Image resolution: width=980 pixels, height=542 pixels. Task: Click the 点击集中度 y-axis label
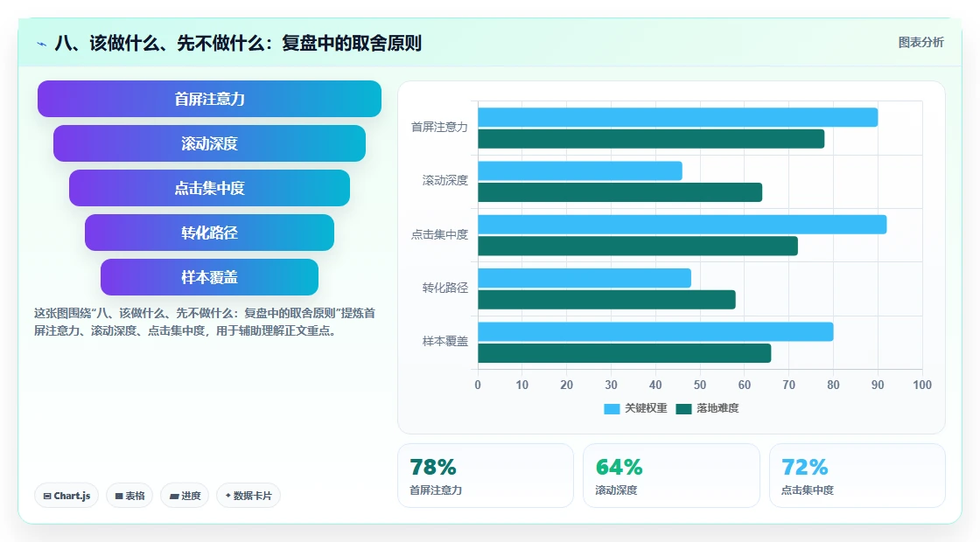[x=439, y=235]
